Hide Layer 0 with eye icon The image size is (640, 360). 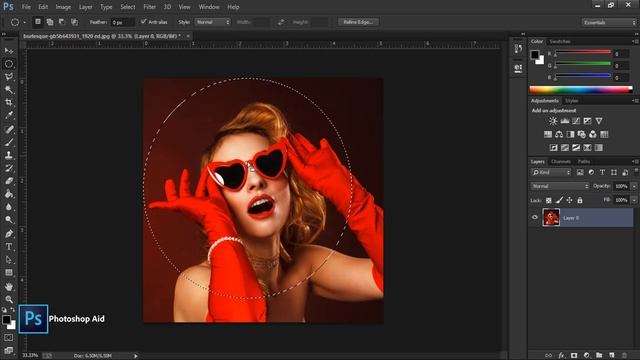point(535,218)
